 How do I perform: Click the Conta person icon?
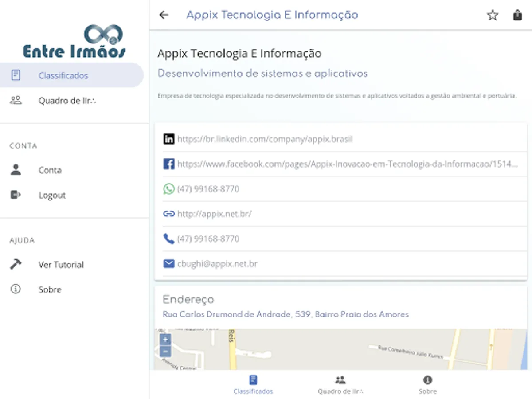16,170
